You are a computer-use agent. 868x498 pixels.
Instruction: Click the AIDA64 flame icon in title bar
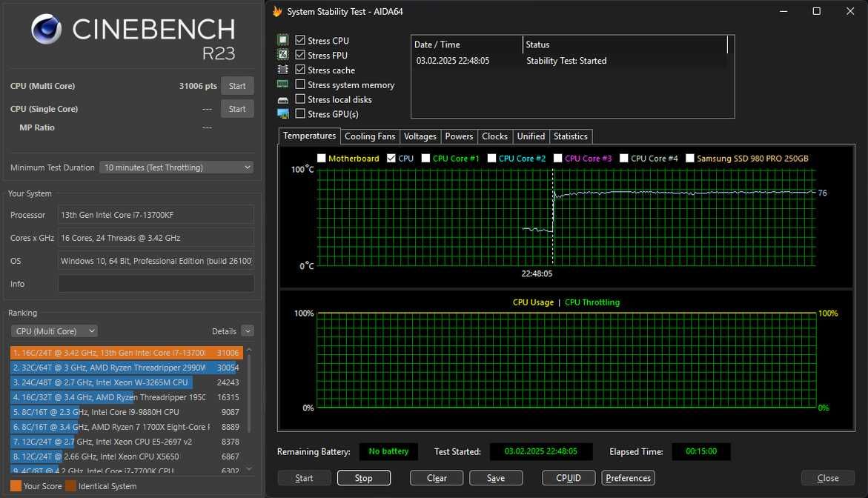click(x=277, y=11)
